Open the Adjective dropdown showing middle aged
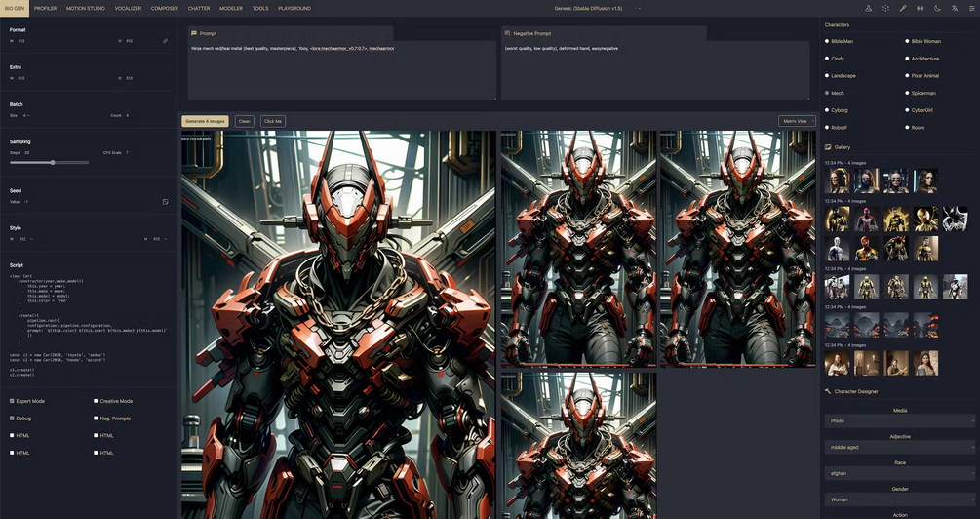The image size is (980, 519). tap(900, 447)
